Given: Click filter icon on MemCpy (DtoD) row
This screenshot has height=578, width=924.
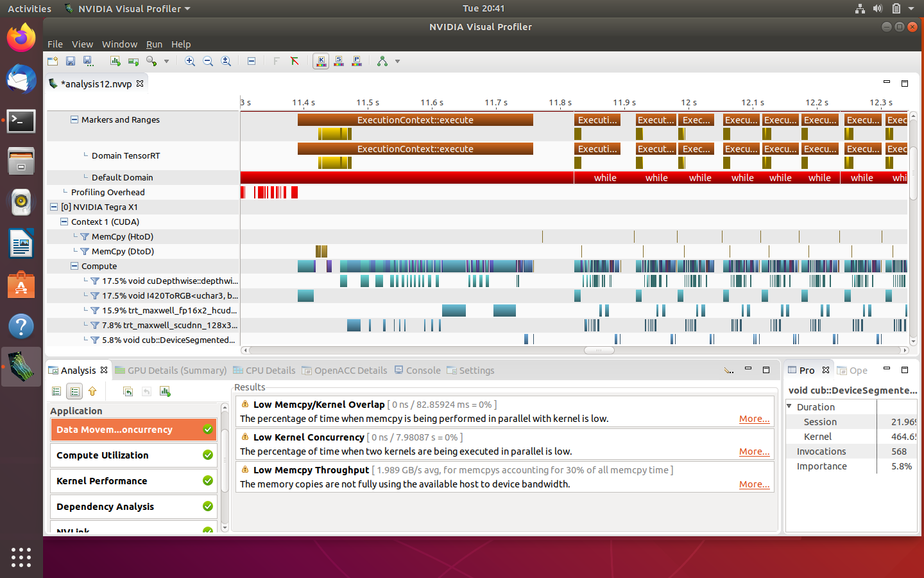Looking at the screenshot, I should (85, 251).
